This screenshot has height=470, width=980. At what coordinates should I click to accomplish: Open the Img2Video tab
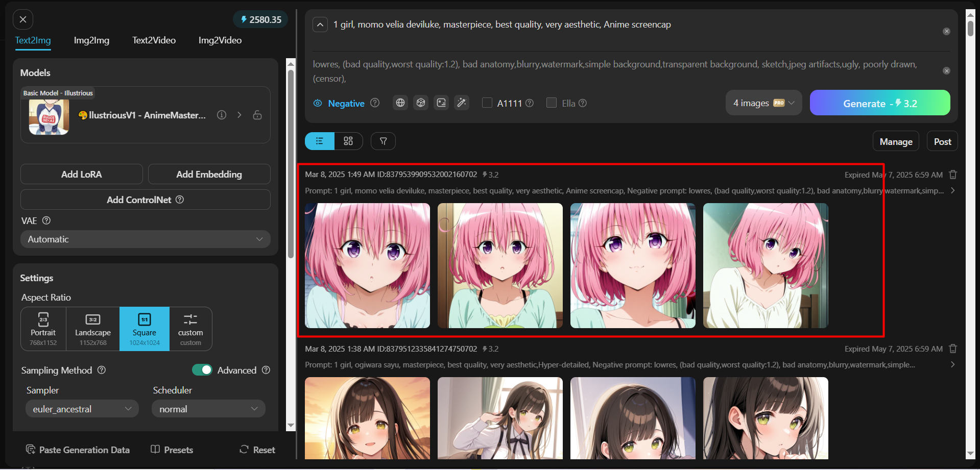[x=220, y=40]
